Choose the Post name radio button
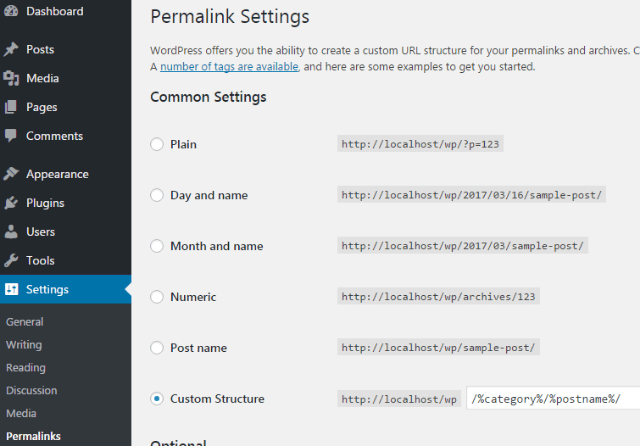The height and width of the screenshot is (446, 640). (x=157, y=348)
